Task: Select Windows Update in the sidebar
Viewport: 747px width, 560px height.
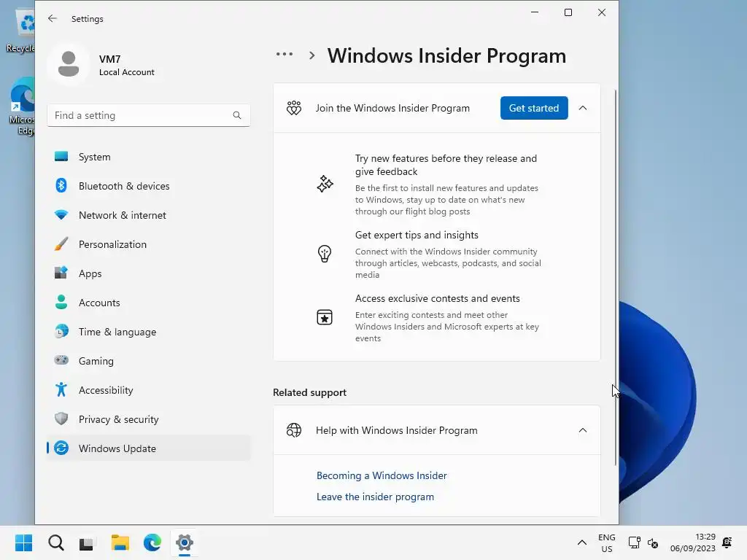Action: point(148,448)
